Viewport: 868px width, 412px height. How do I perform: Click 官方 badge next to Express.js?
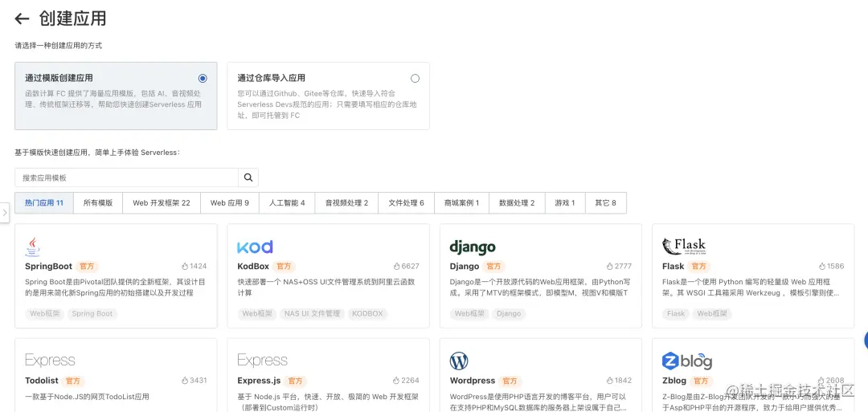(295, 381)
